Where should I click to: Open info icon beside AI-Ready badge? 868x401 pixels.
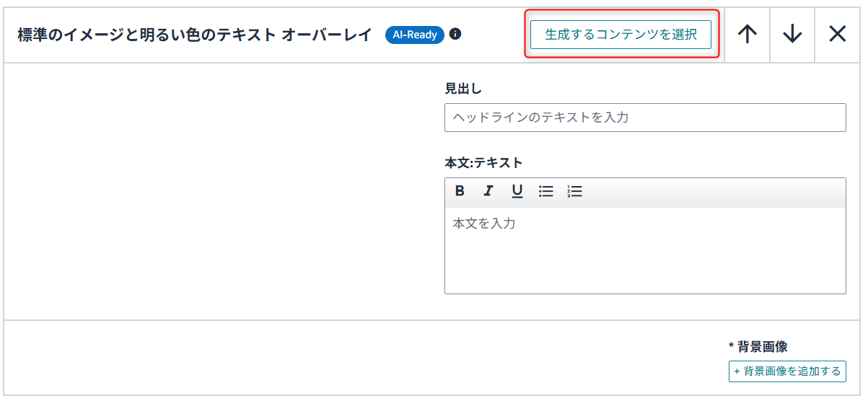(x=455, y=34)
